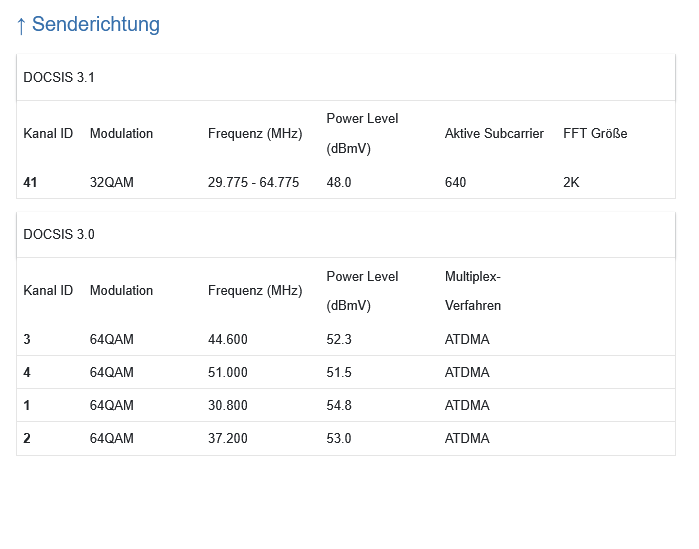Viewport: 699px width, 549px height.
Task: Click the Senderichtung up-arrow icon
Action: 21,25
